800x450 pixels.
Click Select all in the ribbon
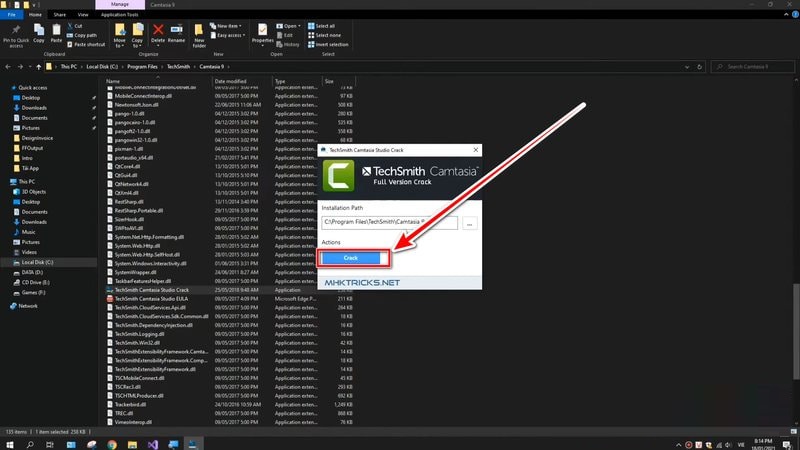coord(321,26)
